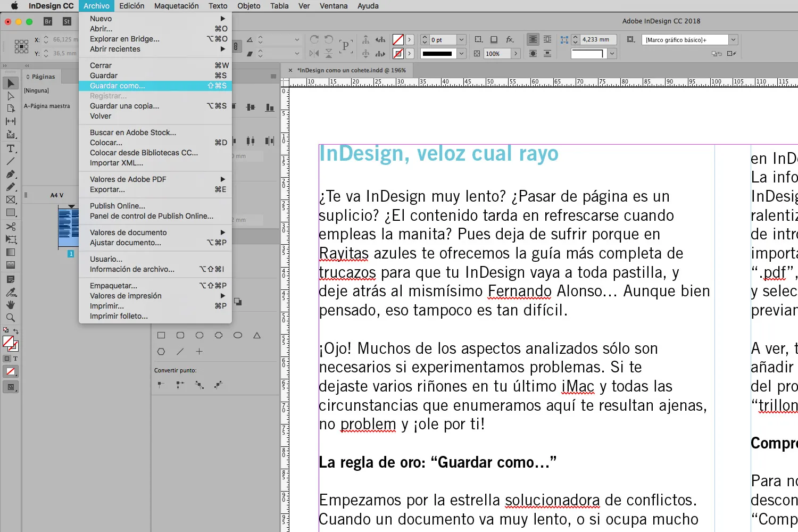Swap fill and stroke arrows
Viewport: 798px width, 532px height.
(16, 331)
